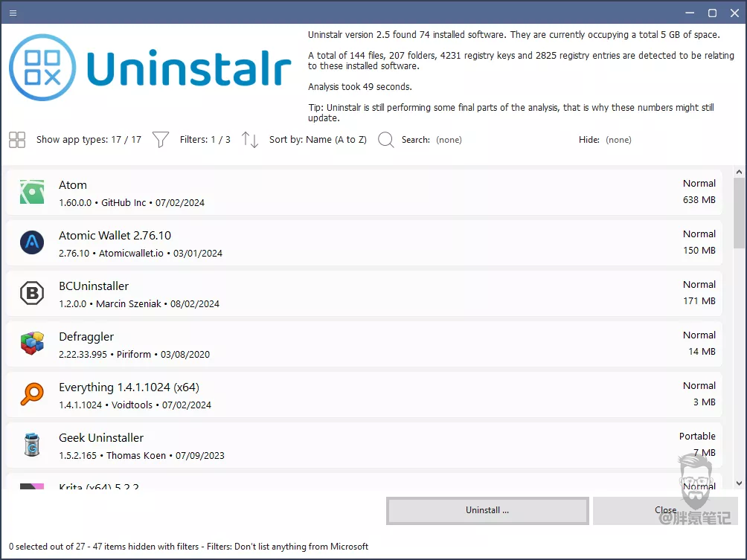
Task: Click "2.76.10 • Atomicwallet.io • 03/01/2024" details
Action: coord(141,253)
